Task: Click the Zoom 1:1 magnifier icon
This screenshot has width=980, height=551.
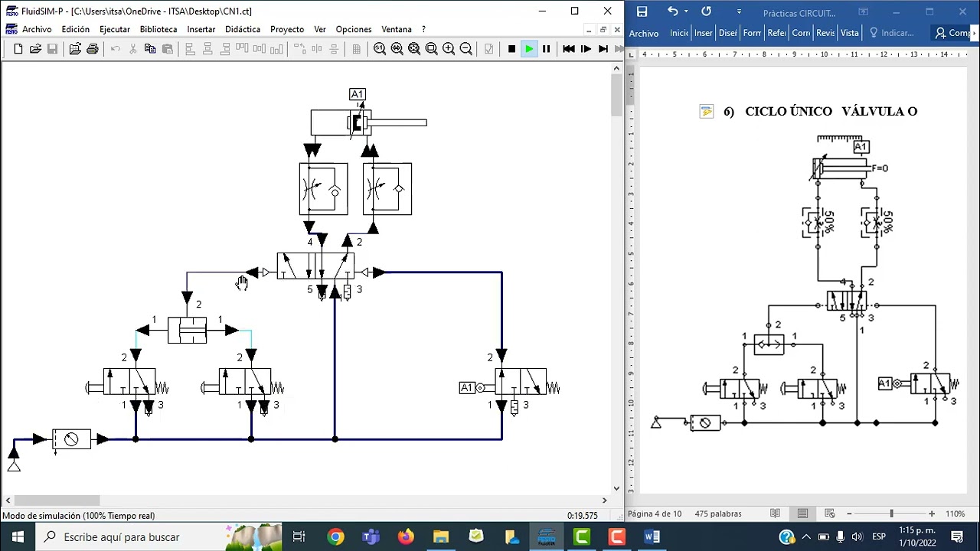Action: [x=380, y=49]
